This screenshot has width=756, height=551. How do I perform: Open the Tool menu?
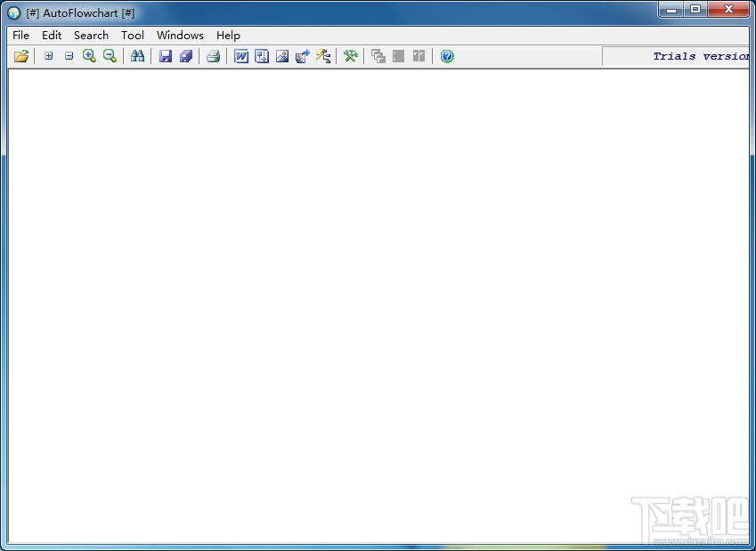point(133,36)
